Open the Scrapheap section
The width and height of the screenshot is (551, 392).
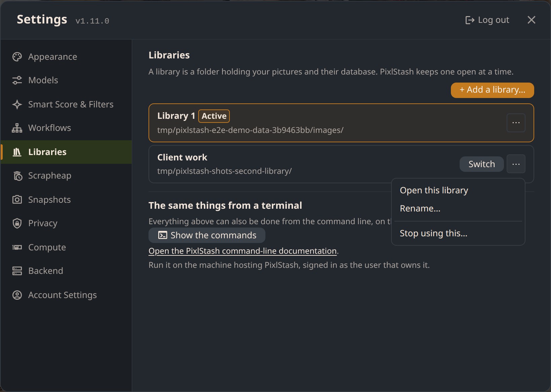coord(67,176)
